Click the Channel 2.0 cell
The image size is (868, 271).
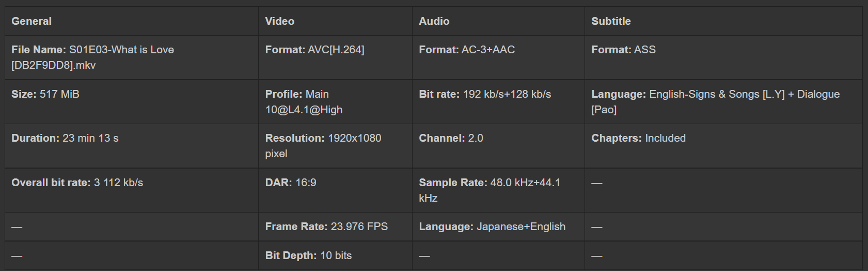[451, 138]
